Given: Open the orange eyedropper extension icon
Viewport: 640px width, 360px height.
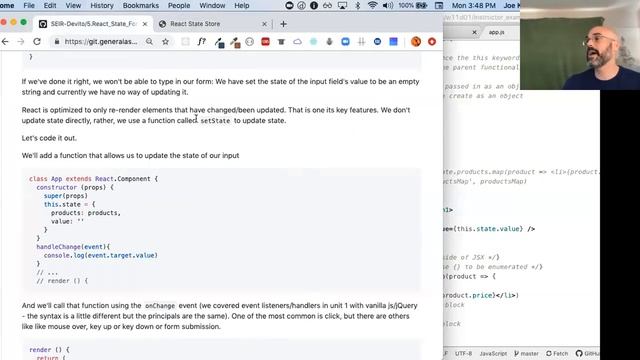Looking at the screenshot, I should click(235, 42).
